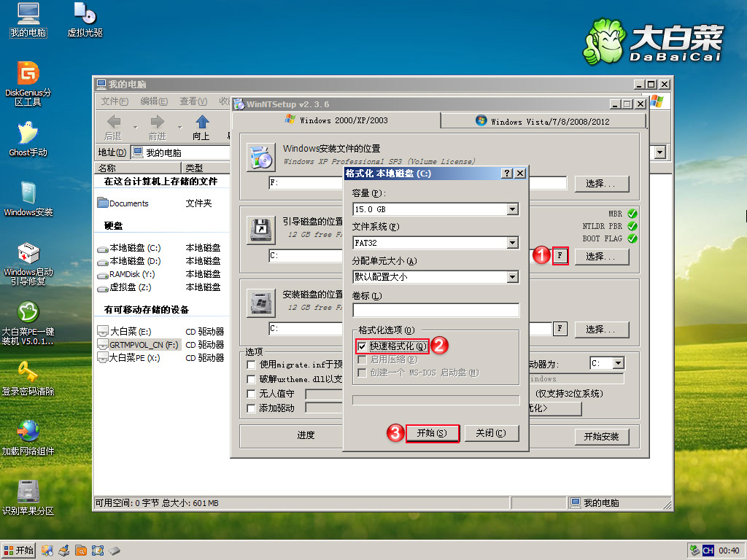This screenshot has width=747, height=560.
Task: Check the 添加驱动 option
Action: coord(252,408)
